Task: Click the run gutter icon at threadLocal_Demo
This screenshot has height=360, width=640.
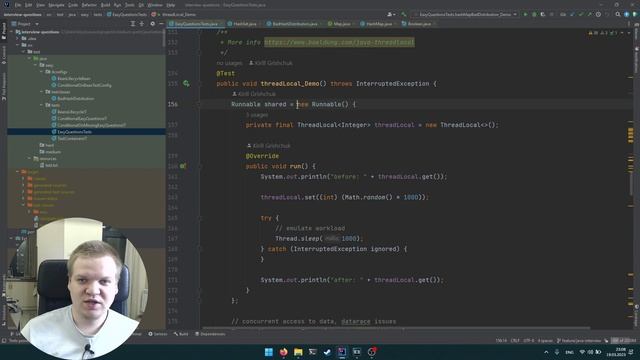Action: pos(186,84)
